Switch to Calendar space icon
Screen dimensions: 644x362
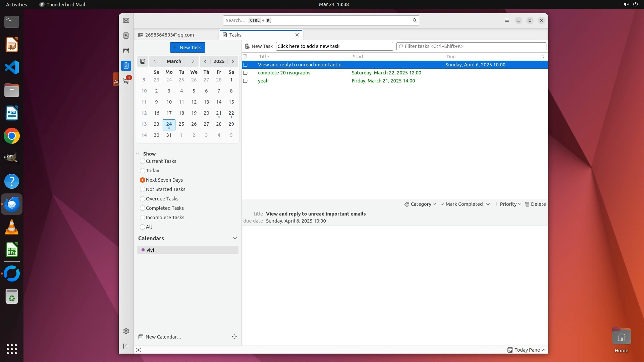[126, 51]
